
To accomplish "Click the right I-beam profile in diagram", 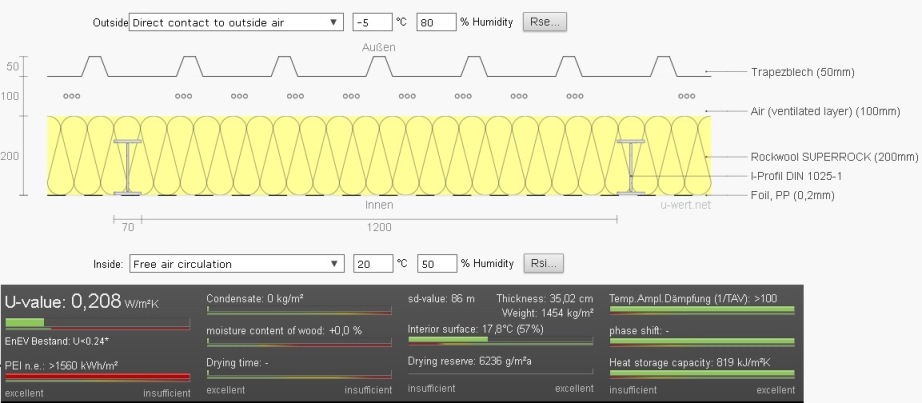I will 632,166.
